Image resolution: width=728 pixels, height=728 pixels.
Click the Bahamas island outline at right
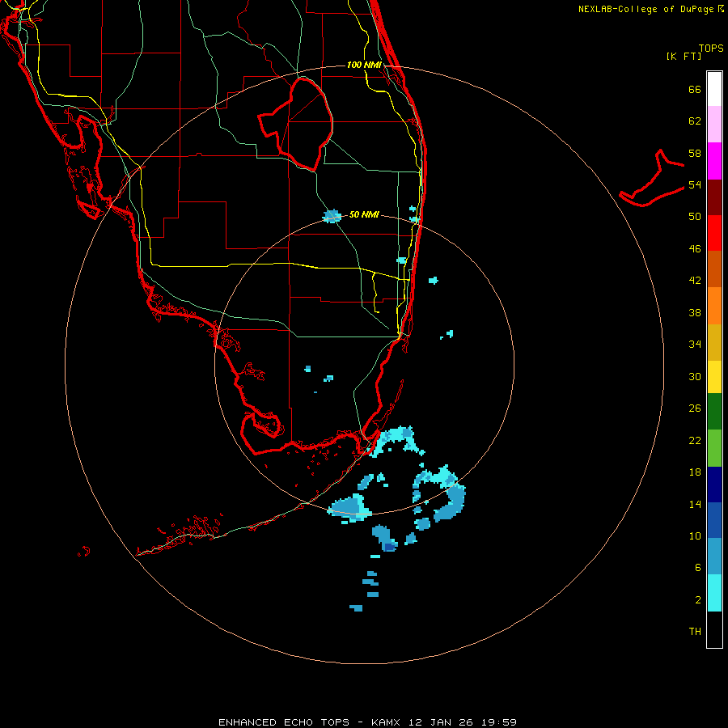(x=651, y=178)
